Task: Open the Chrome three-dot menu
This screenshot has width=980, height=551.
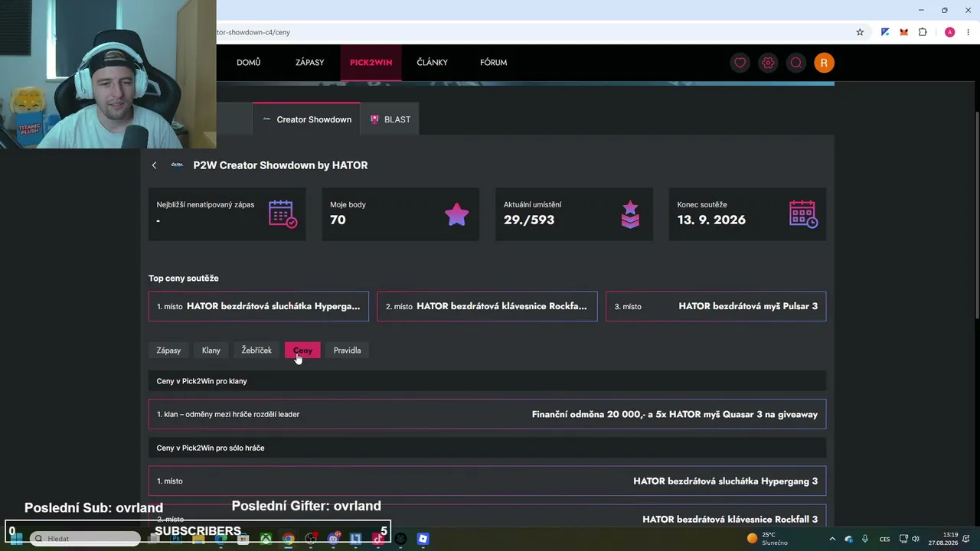Action: coord(969,32)
